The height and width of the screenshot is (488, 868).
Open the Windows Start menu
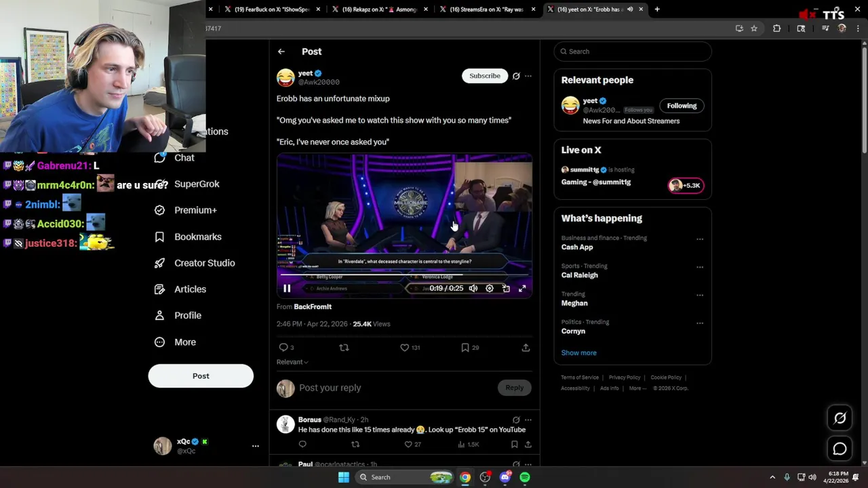pos(344,477)
